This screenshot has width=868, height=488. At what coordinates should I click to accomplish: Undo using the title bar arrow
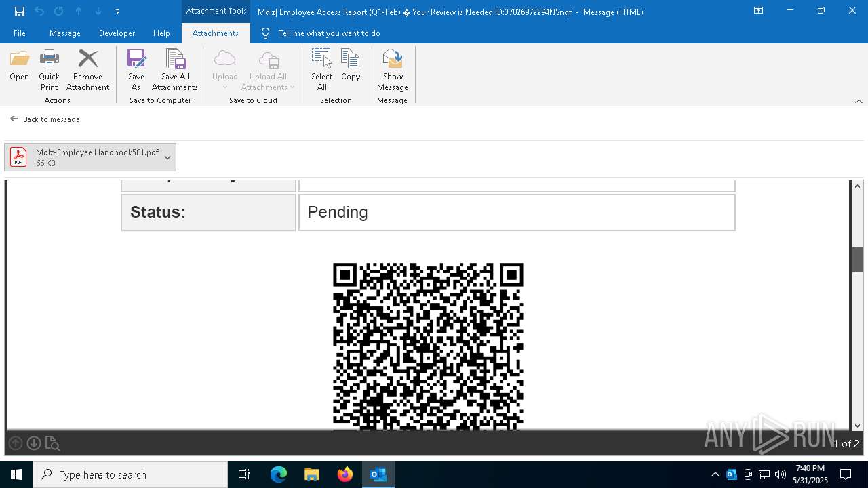pyautogui.click(x=39, y=12)
